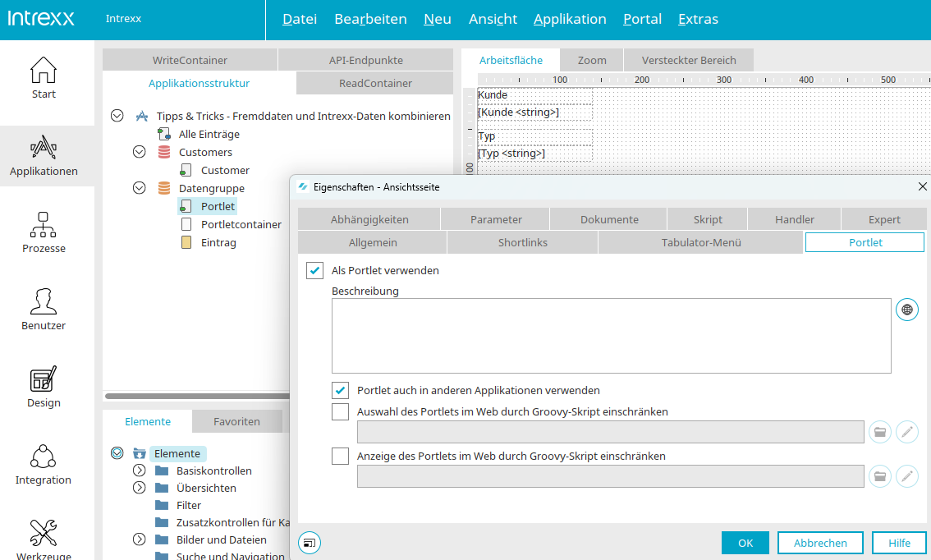The image size is (931, 560).
Task: Open the Start module icon
Action: pyautogui.click(x=44, y=70)
